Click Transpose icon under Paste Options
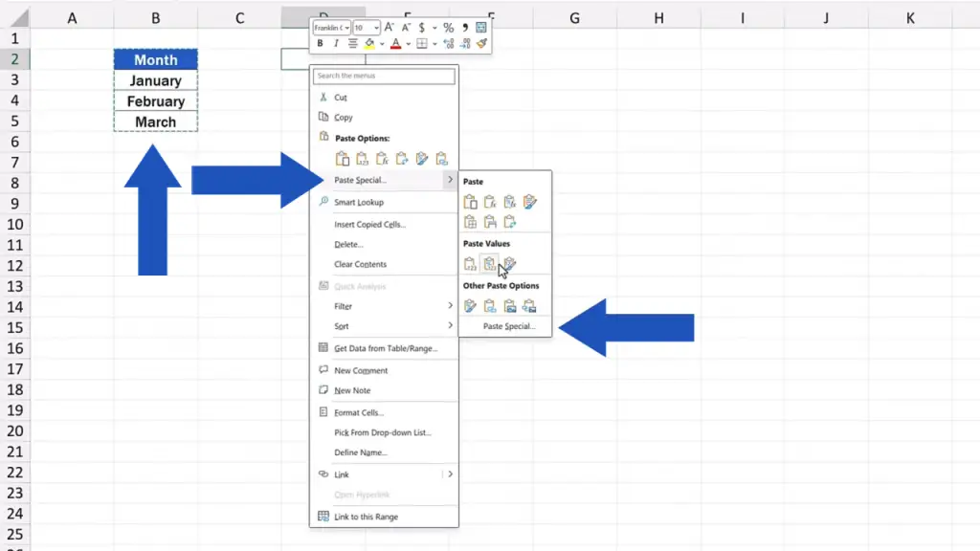This screenshot has width=980, height=551. tap(402, 159)
